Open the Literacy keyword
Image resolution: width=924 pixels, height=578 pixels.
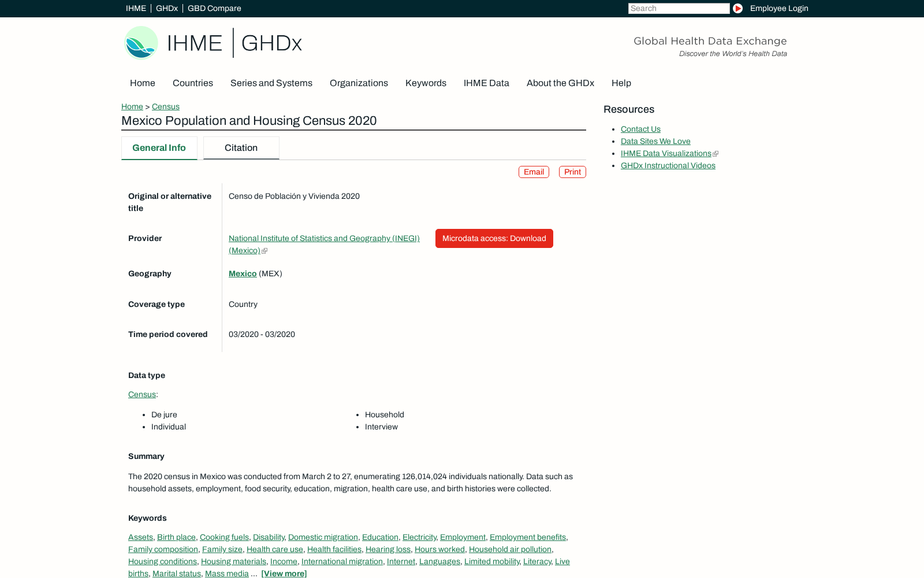[537, 561]
